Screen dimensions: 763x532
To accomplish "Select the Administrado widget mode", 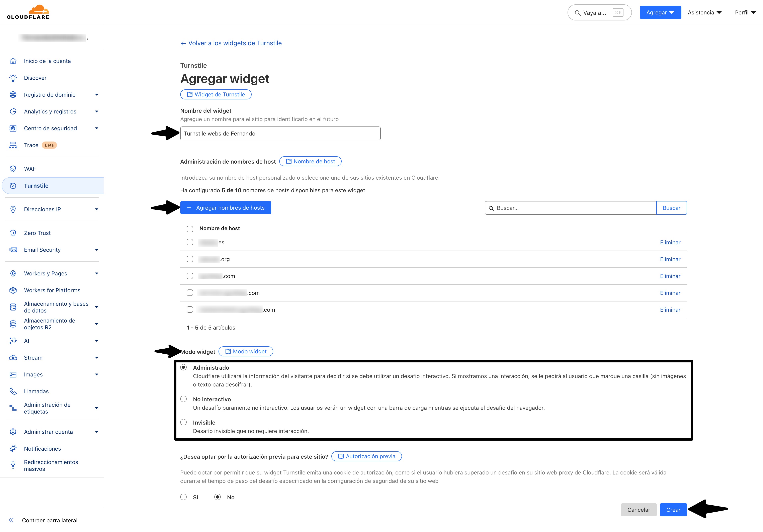I will point(183,367).
